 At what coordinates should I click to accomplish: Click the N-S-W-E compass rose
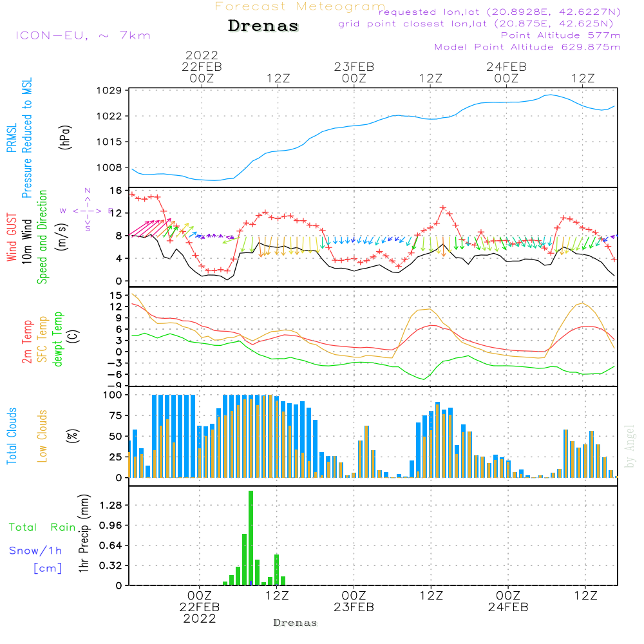tap(88, 211)
